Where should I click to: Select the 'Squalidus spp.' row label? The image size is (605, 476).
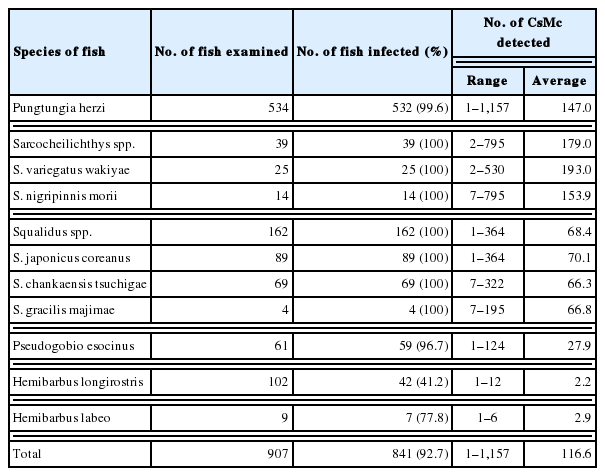click(x=46, y=233)
